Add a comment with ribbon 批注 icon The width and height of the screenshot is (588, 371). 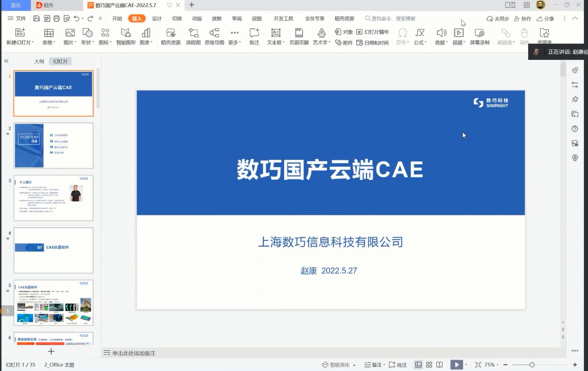[254, 37]
